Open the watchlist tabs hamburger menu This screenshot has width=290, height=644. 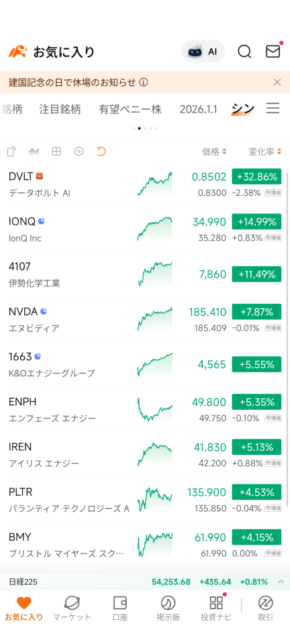(273, 109)
